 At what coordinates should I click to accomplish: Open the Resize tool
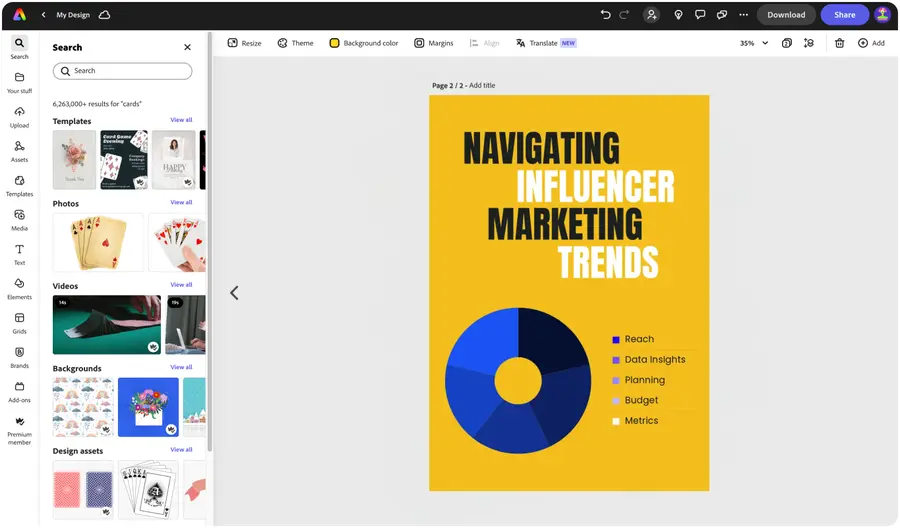244,43
